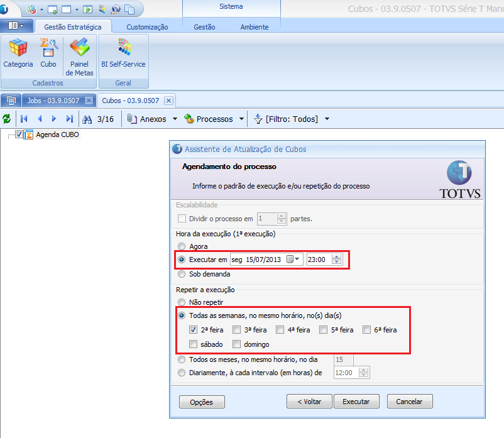Image resolution: width=504 pixels, height=438 pixels.
Task: Click the Opções button
Action: (x=202, y=402)
